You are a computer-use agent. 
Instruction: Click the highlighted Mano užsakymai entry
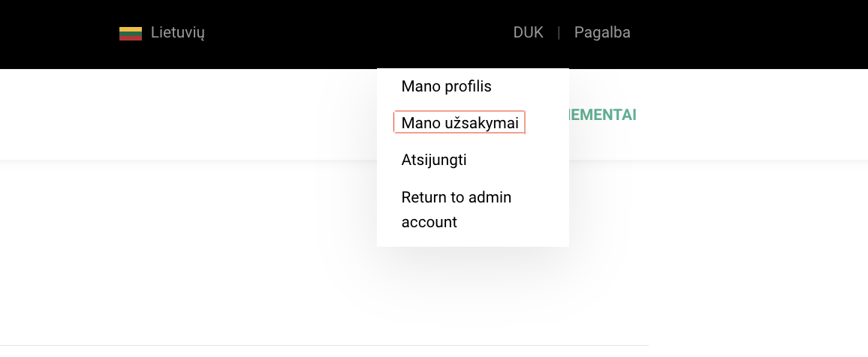[x=460, y=123]
